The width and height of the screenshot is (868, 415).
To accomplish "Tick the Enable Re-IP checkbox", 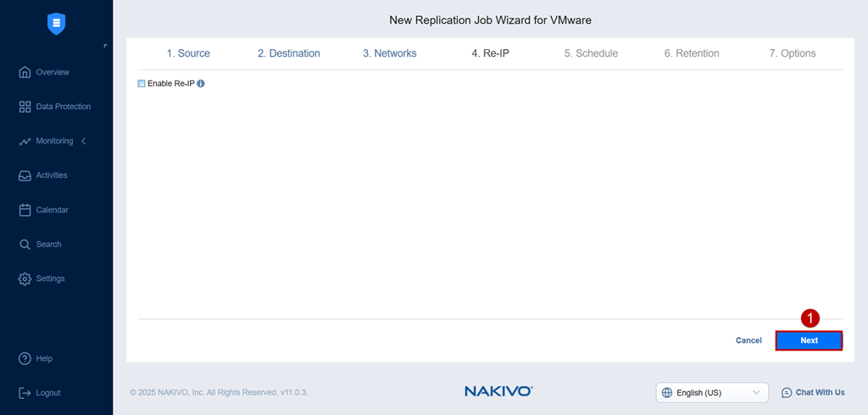I will coord(142,84).
